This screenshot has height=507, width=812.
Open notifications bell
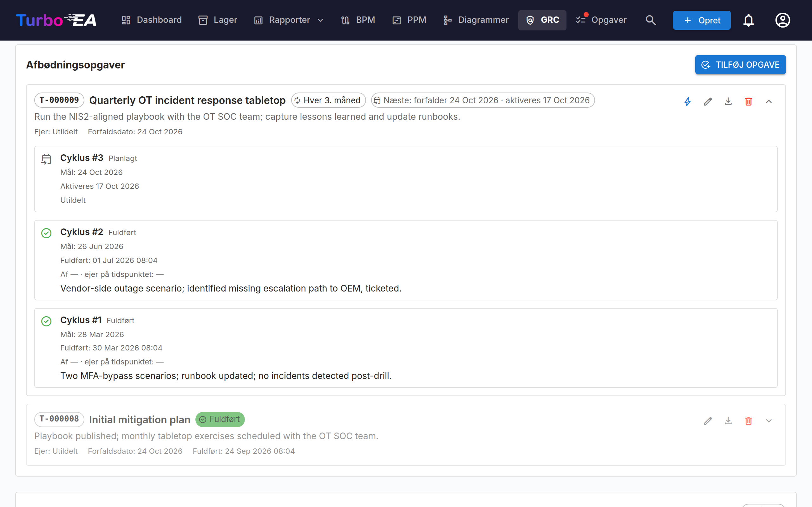(x=748, y=20)
